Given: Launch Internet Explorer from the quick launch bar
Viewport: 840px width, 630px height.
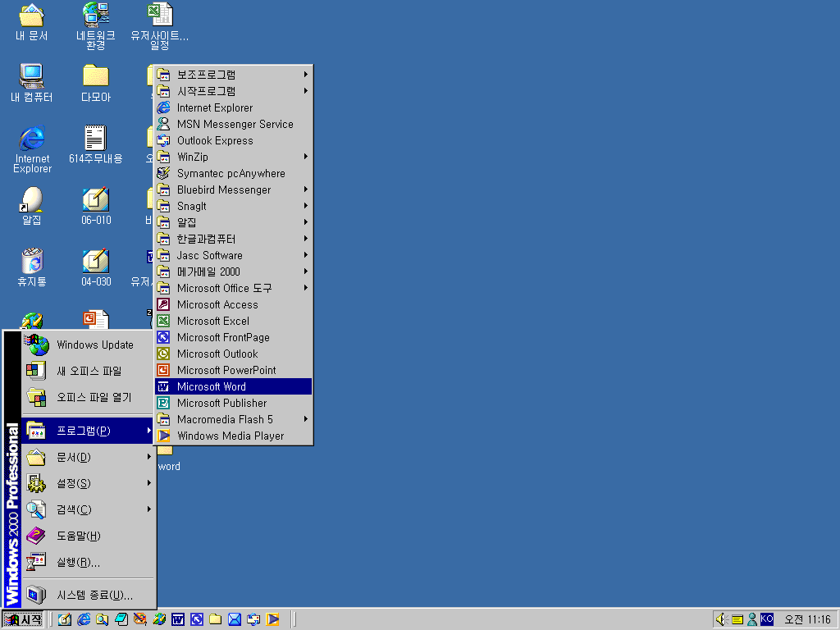Looking at the screenshot, I should (x=84, y=619).
